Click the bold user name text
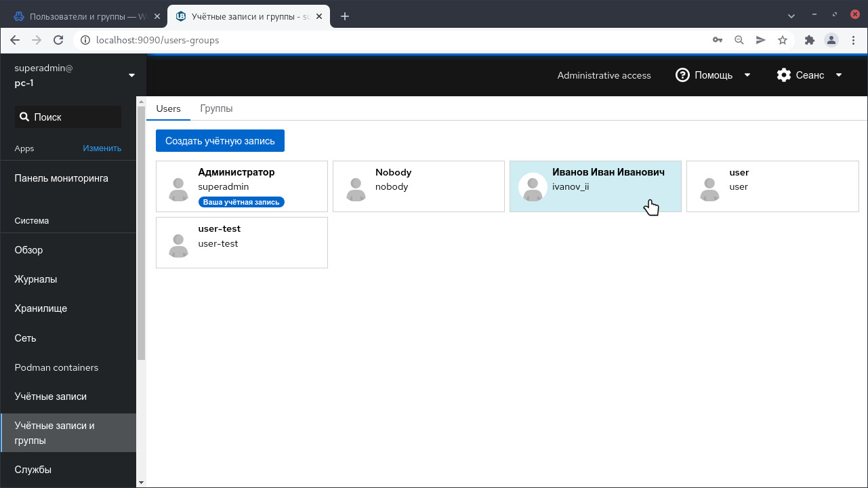This screenshot has width=868, height=488. click(739, 172)
